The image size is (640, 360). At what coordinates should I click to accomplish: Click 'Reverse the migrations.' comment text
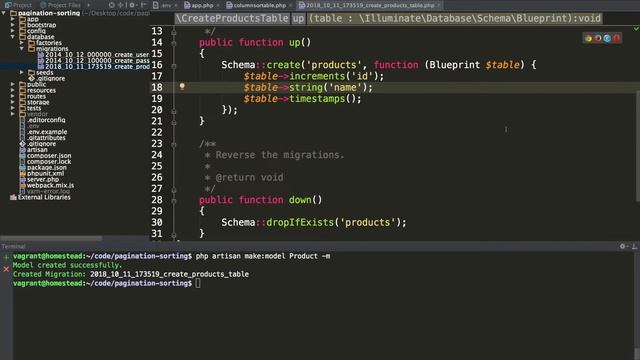(280, 155)
